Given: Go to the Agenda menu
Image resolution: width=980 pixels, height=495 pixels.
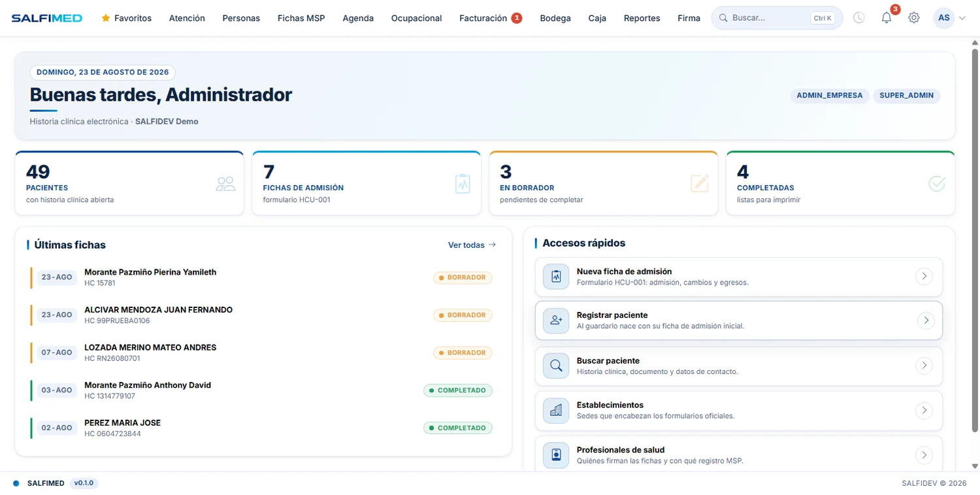Looking at the screenshot, I should pos(358,18).
